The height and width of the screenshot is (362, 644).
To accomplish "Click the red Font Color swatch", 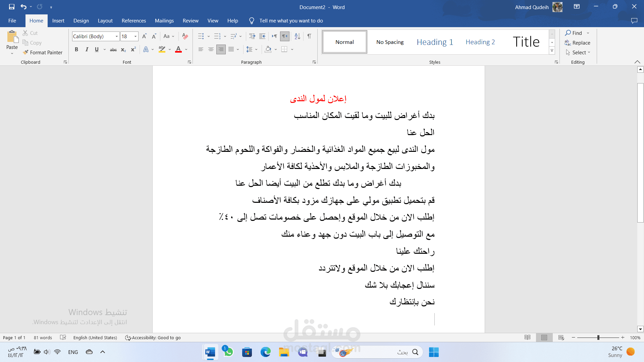I will 178,50.
